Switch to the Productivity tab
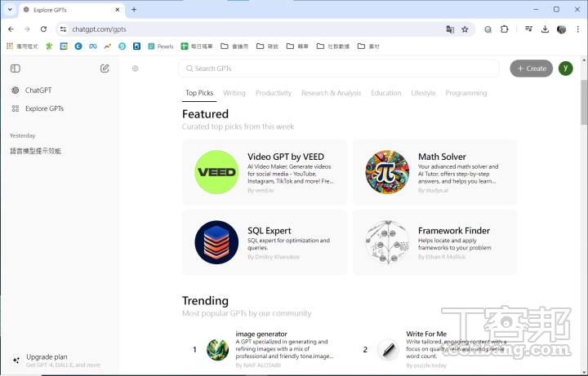The width and height of the screenshot is (588, 376). 274,93
